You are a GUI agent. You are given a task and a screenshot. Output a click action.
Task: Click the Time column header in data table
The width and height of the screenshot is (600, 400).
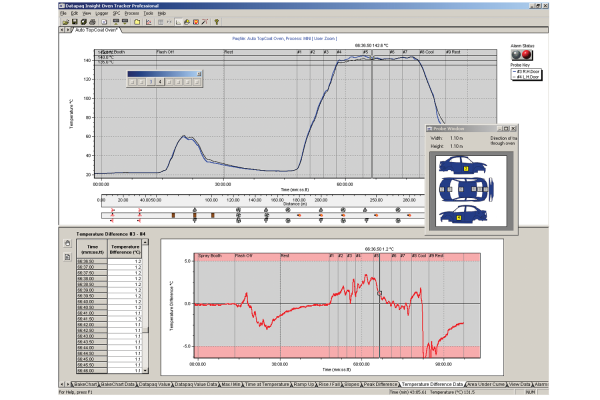(91, 250)
